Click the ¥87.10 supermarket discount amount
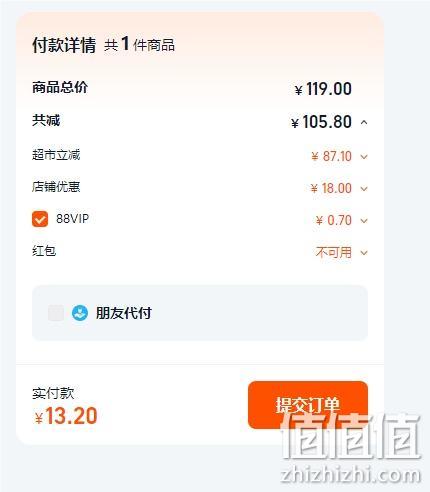 331,156
